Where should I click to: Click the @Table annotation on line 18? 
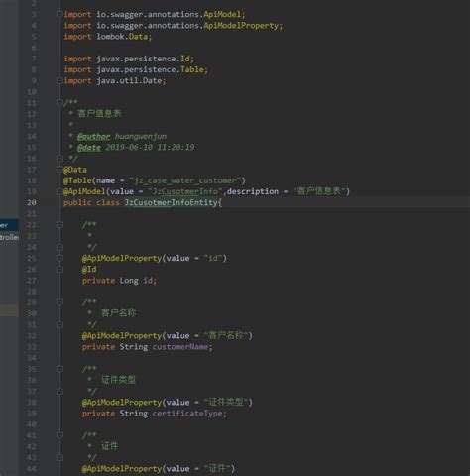(77, 180)
